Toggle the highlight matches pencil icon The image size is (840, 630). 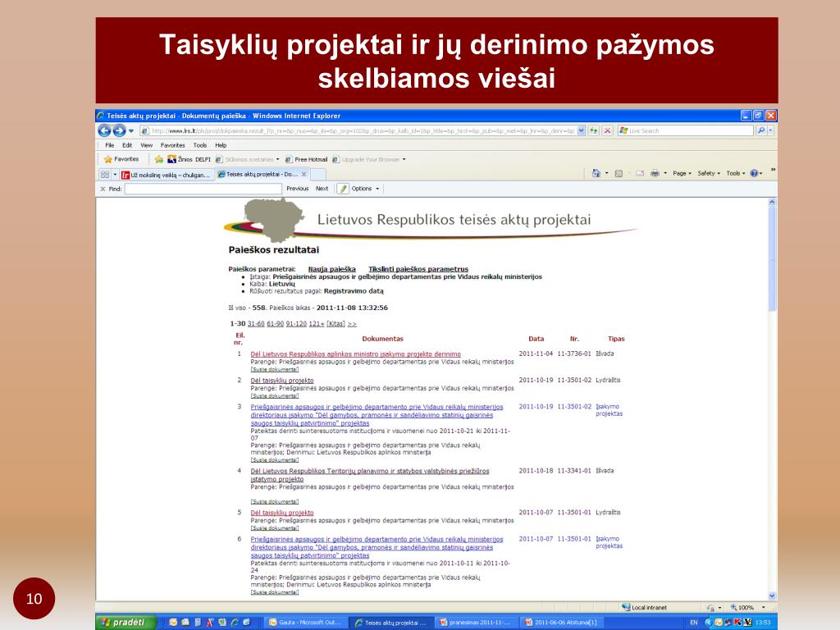(343, 189)
